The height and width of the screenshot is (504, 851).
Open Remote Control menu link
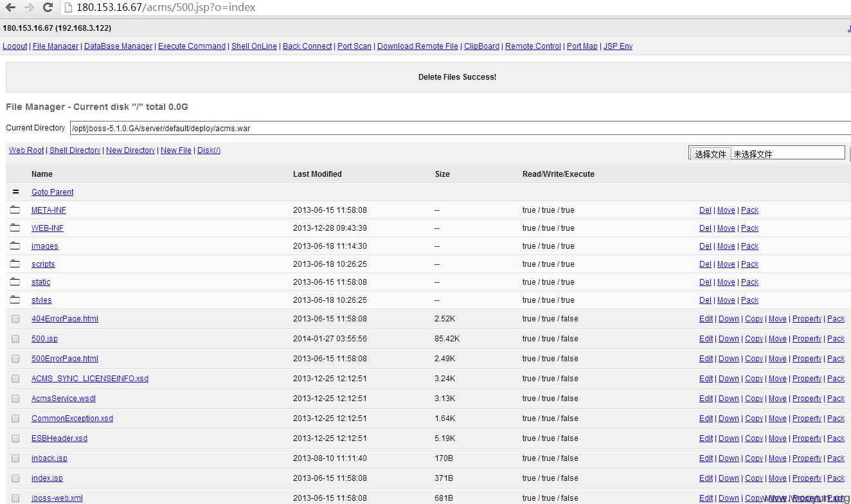click(533, 46)
